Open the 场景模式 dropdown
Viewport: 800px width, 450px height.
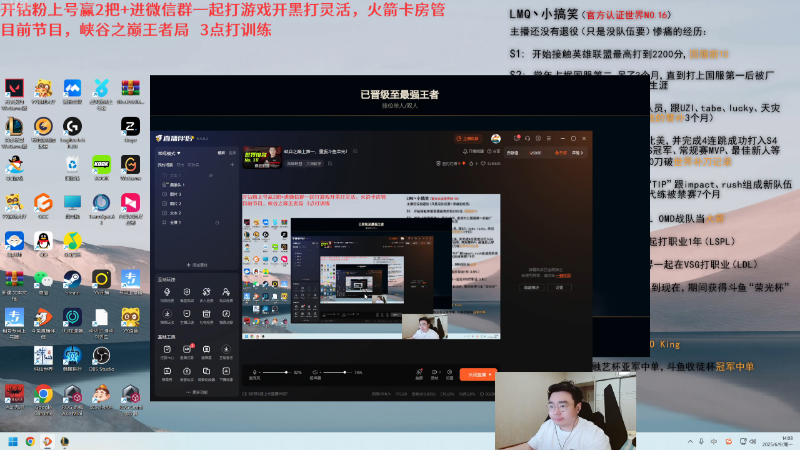pos(169,153)
